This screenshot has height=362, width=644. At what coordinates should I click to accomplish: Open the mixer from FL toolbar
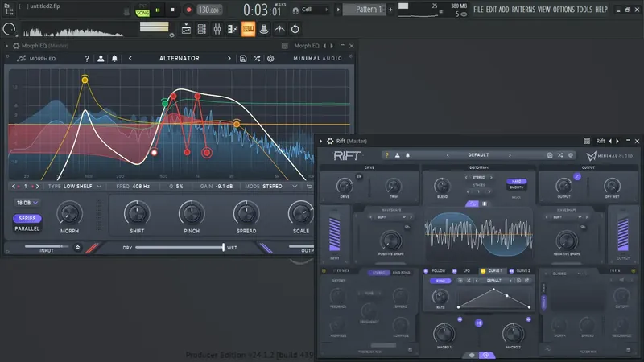point(217,29)
